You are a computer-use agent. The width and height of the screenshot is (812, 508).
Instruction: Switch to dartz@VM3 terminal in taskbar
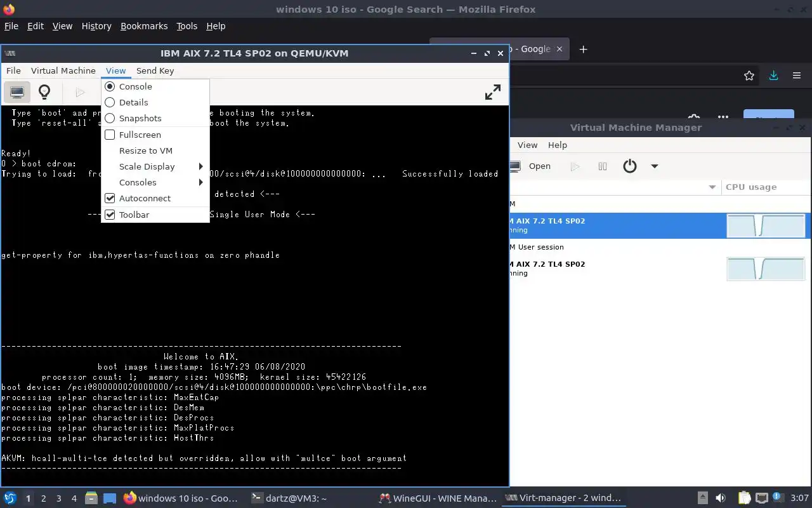tap(289, 498)
